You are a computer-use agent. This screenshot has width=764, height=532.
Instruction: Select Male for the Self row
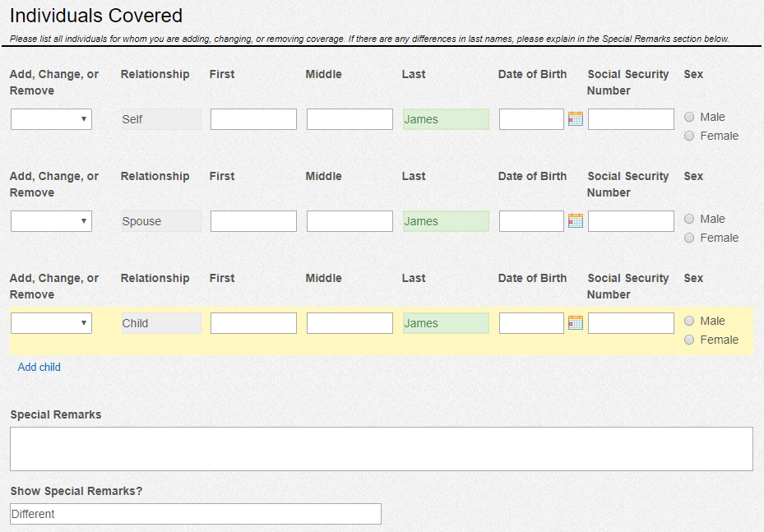point(689,117)
